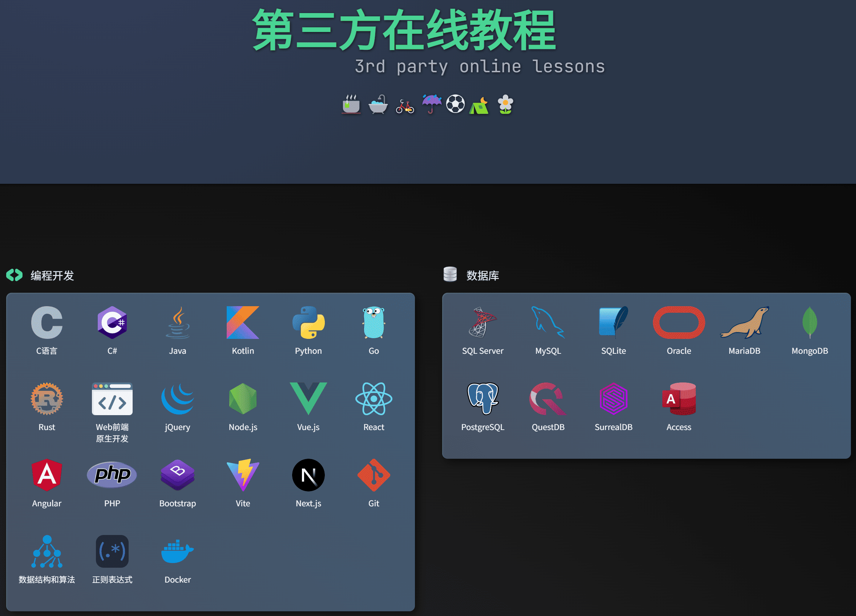Click the Git orange diamond icon
This screenshot has height=616, width=856.
point(374,475)
